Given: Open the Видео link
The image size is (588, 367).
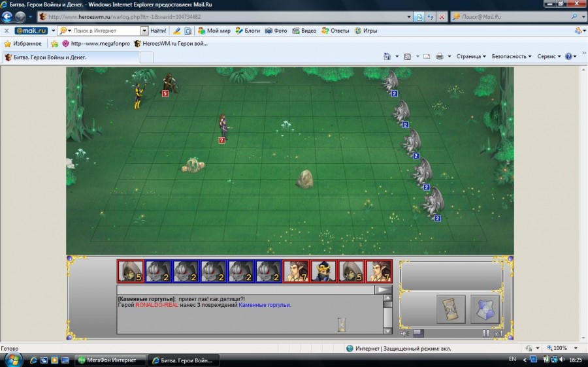Looking at the screenshot, I should [x=304, y=31].
